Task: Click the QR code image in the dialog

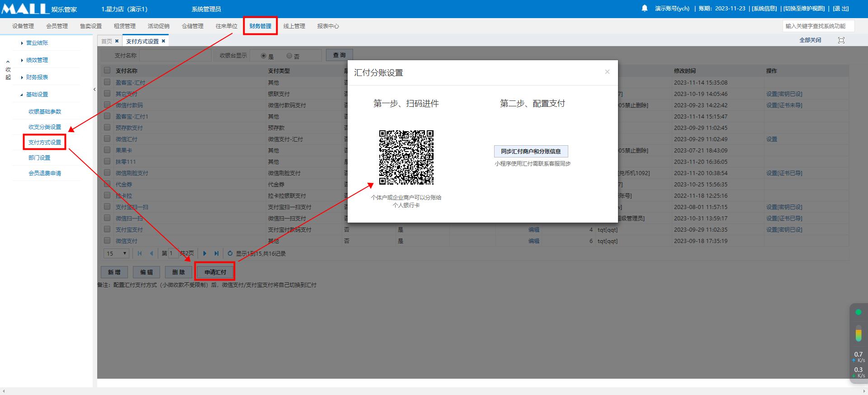Action: tap(406, 157)
